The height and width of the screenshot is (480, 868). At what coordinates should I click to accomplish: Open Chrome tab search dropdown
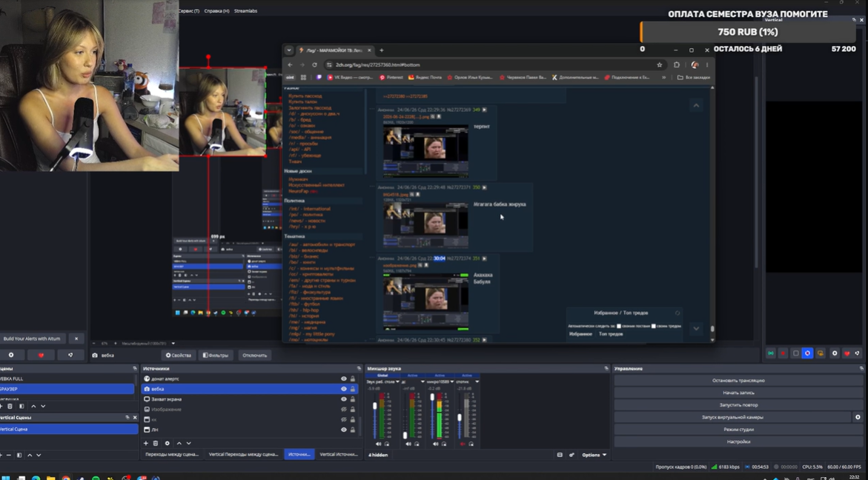coord(289,50)
